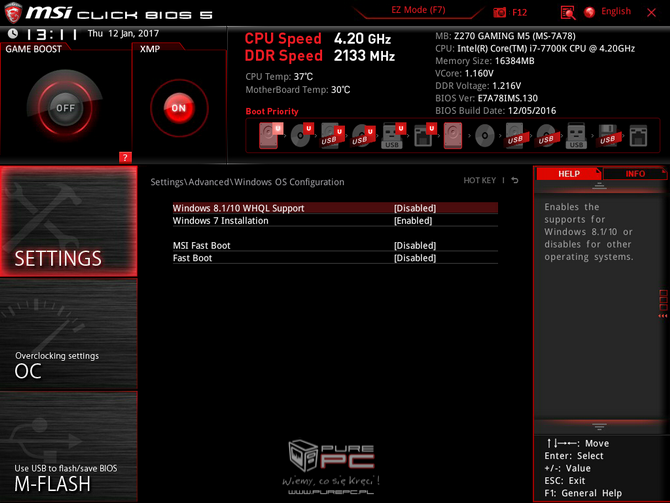This screenshot has width=670, height=503.
Task: Select the first UEFI hard disk boot device
Action: click(x=269, y=135)
